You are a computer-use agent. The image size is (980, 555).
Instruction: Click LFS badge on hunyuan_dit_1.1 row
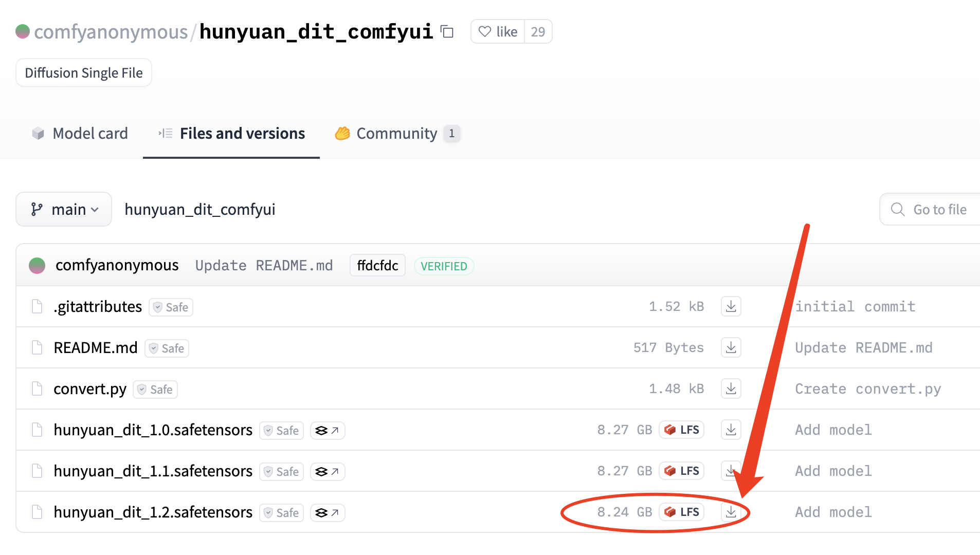[x=682, y=471]
